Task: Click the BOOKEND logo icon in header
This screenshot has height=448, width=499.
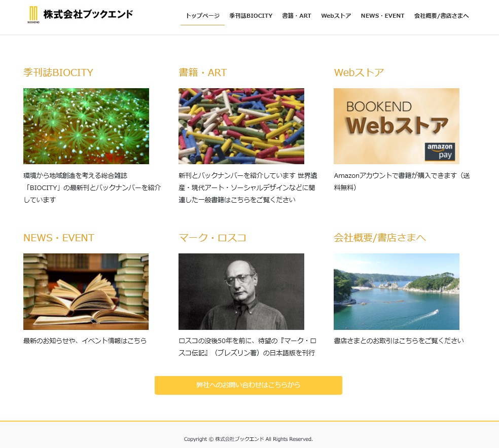Action: pyautogui.click(x=33, y=15)
